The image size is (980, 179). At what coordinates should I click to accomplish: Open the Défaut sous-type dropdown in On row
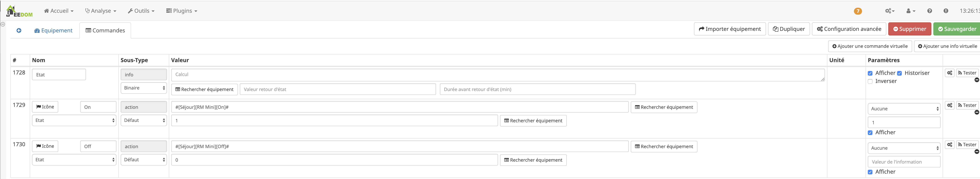tap(144, 120)
